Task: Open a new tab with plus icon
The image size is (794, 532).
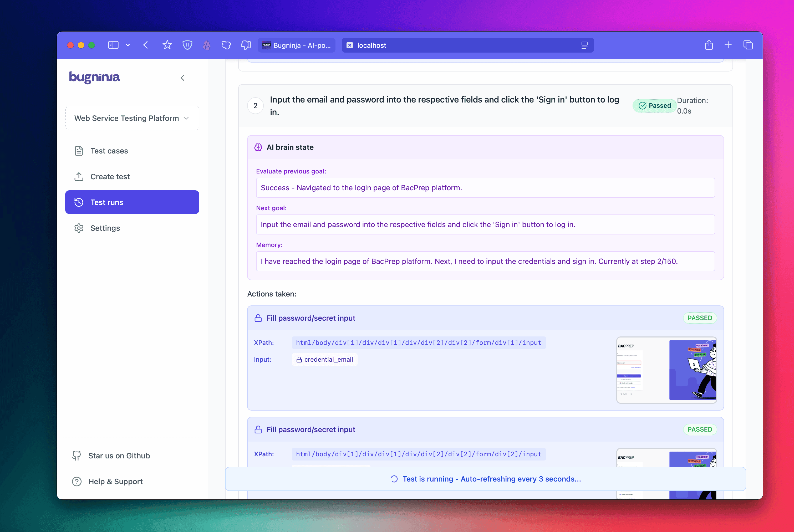Action: click(x=728, y=45)
